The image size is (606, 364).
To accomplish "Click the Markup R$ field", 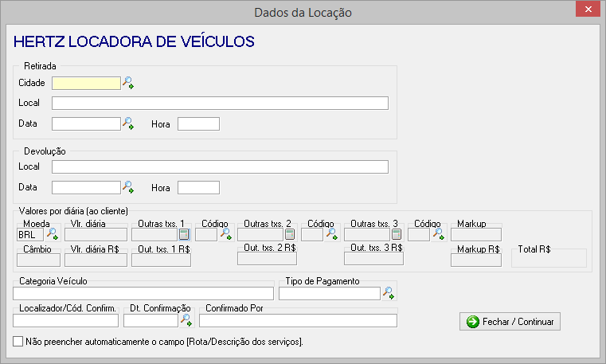I will [476, 260].
